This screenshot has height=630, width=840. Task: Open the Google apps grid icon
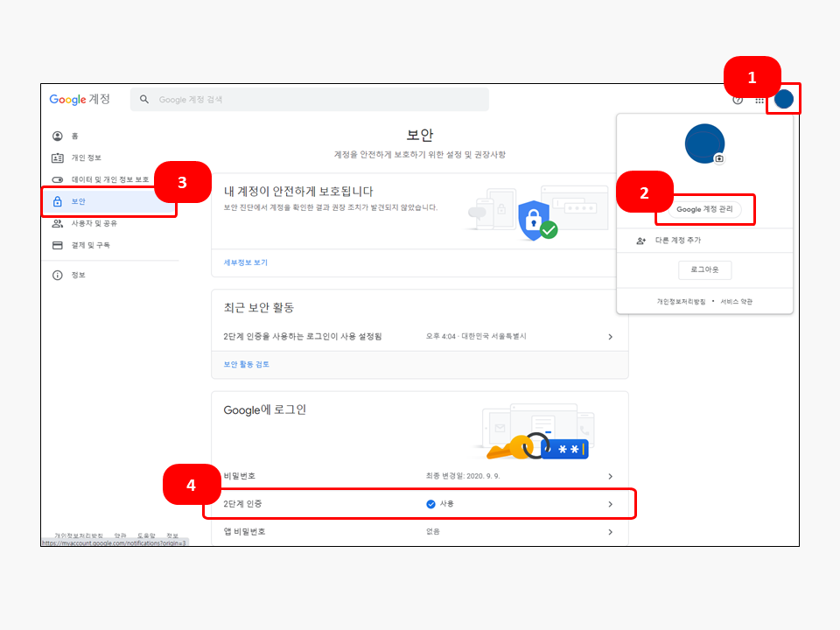point(759,100)
